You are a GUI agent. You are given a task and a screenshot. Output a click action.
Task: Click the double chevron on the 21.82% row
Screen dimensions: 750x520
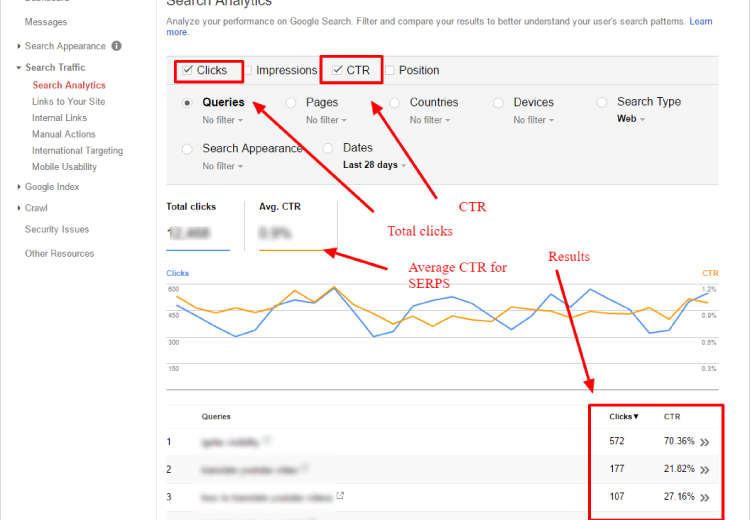[704, 469]
